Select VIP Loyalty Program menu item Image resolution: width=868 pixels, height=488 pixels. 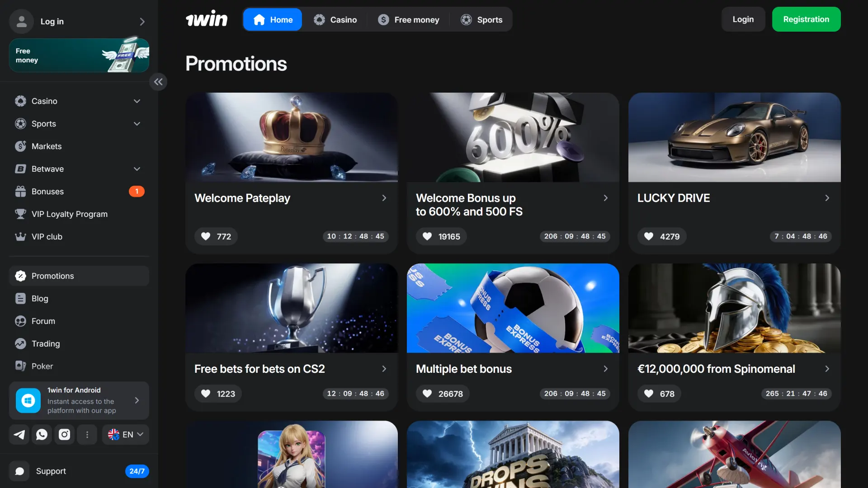click(79, 214)
